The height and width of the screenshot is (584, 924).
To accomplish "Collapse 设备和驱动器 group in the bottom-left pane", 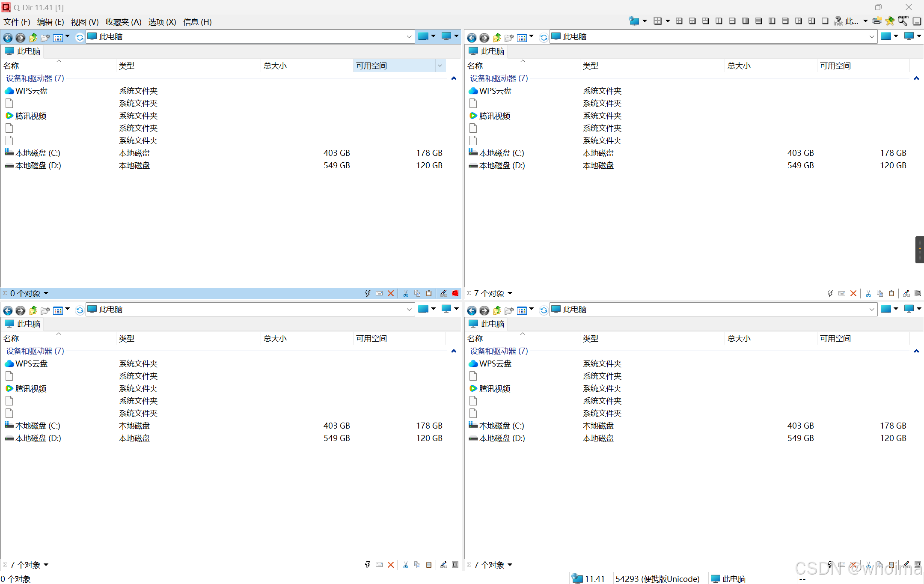I will pos(454,351).
